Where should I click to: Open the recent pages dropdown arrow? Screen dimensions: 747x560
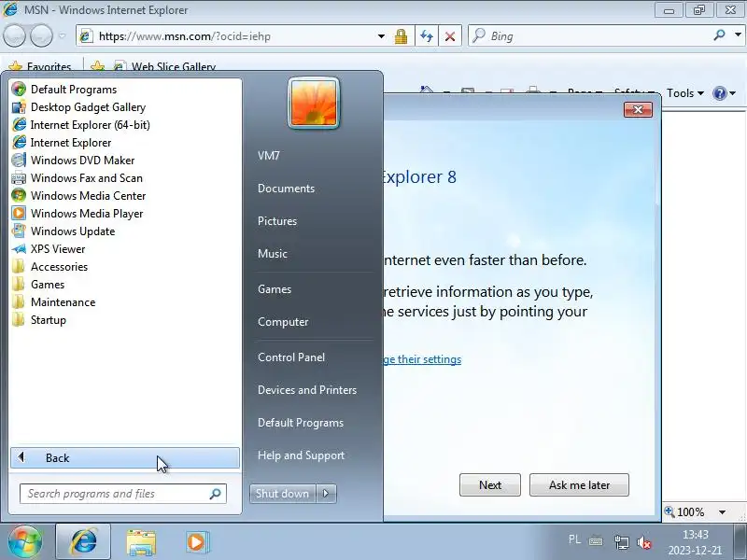click(x=62, y=35)
